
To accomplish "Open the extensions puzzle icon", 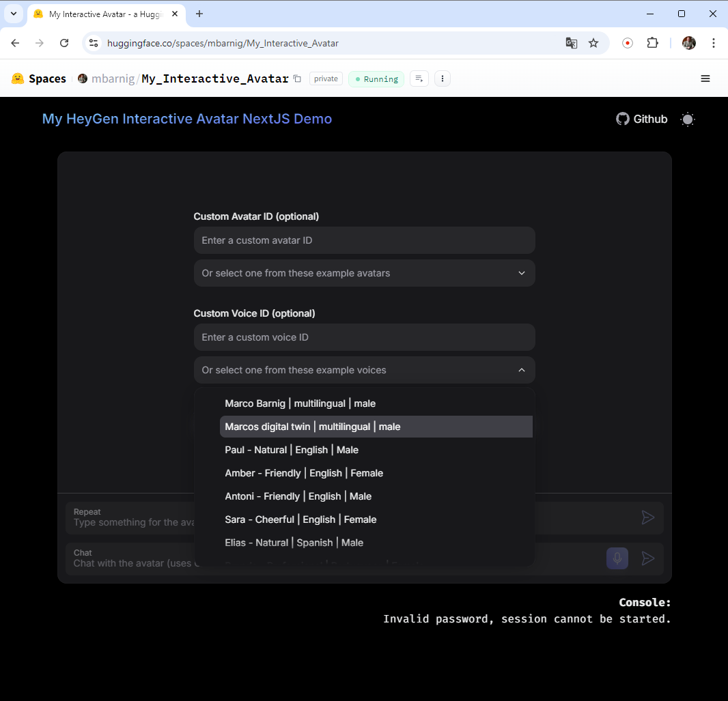I will click(x=652, y=43).
